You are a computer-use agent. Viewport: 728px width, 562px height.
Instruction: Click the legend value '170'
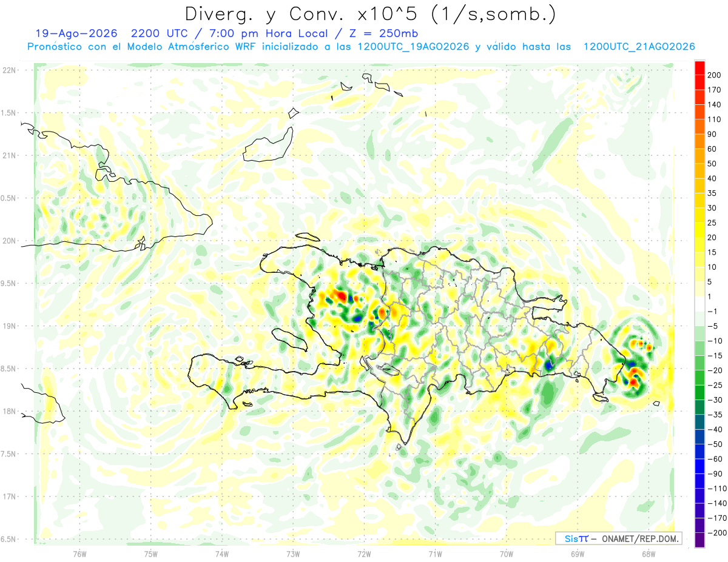pyautogui.click(x=715, y=90)
